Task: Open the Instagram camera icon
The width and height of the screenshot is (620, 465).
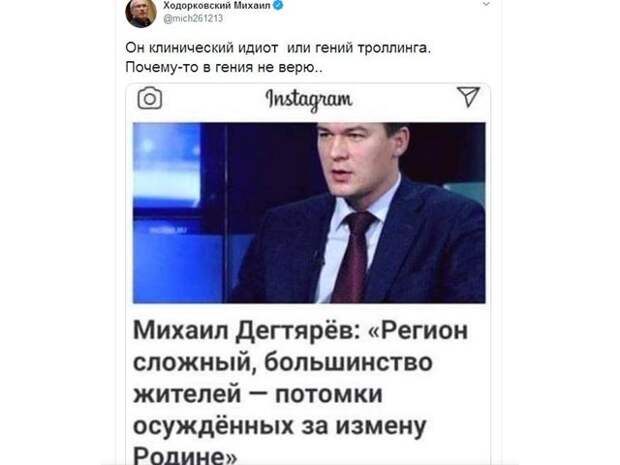Action: (x=150, y=98)
